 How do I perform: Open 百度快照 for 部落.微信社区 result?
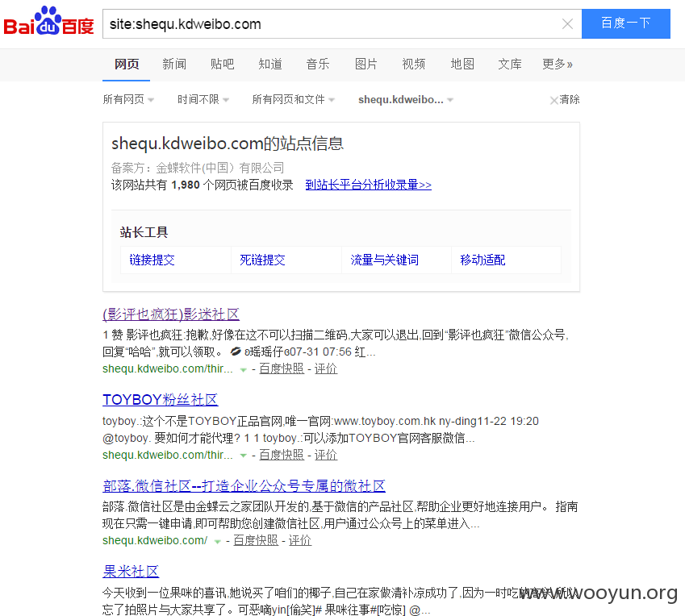click(256, 540)
